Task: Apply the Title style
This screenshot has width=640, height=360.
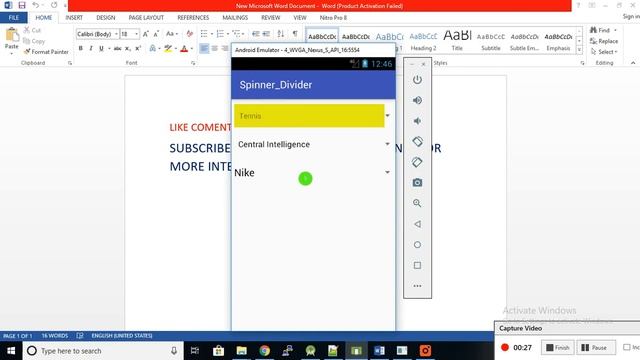Action: 457,40
